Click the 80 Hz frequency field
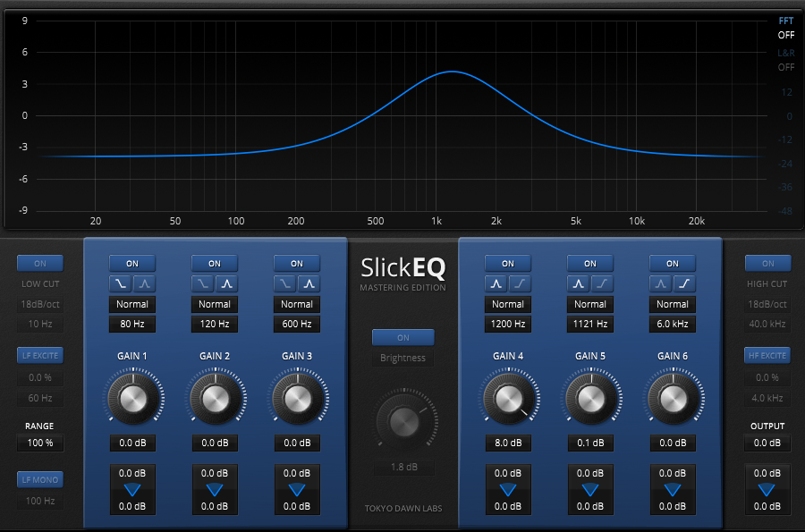The width and height of the screenshot is (805, 532). 132,324
